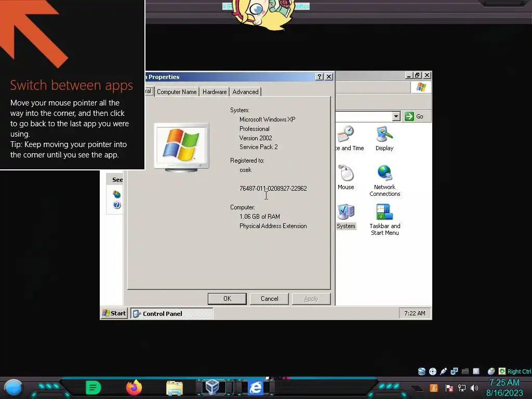
Task: Click the host network tray icon
Action: coord(462,388)
